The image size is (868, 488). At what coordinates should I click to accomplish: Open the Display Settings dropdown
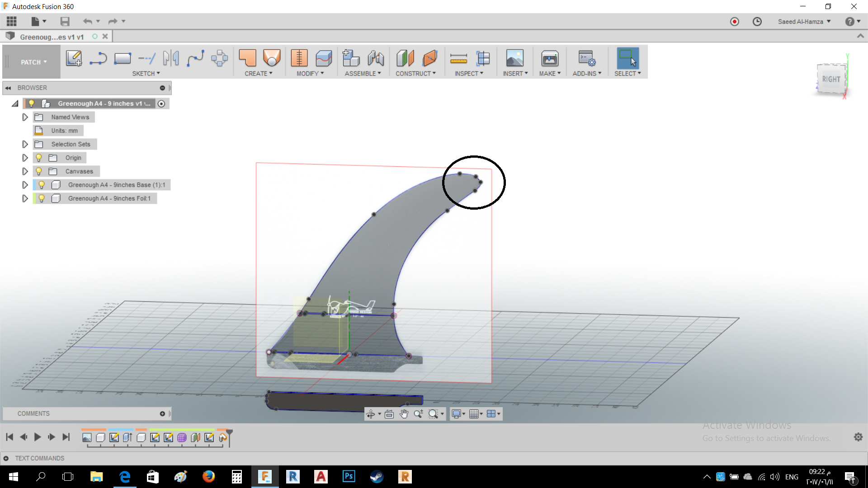pyautogui.click(x=458, y=413)
